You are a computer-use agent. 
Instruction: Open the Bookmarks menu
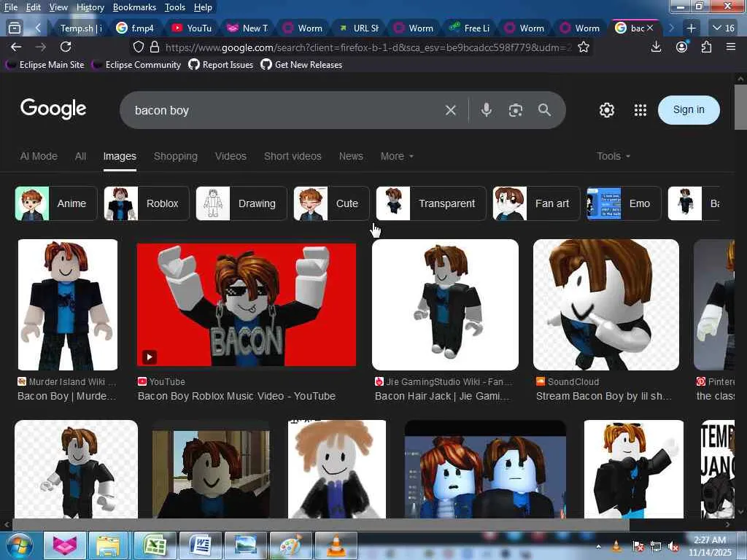[134, 7]
